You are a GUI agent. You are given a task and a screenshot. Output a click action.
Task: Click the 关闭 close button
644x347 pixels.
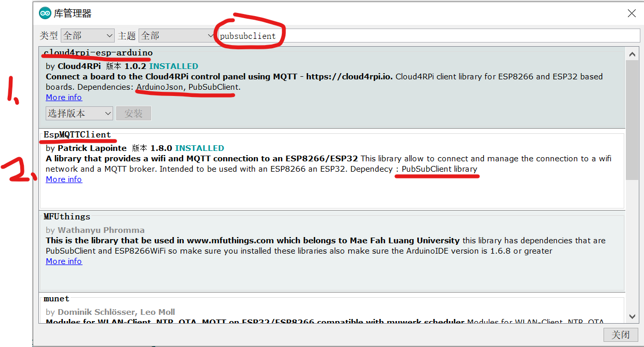pos(621,335)
